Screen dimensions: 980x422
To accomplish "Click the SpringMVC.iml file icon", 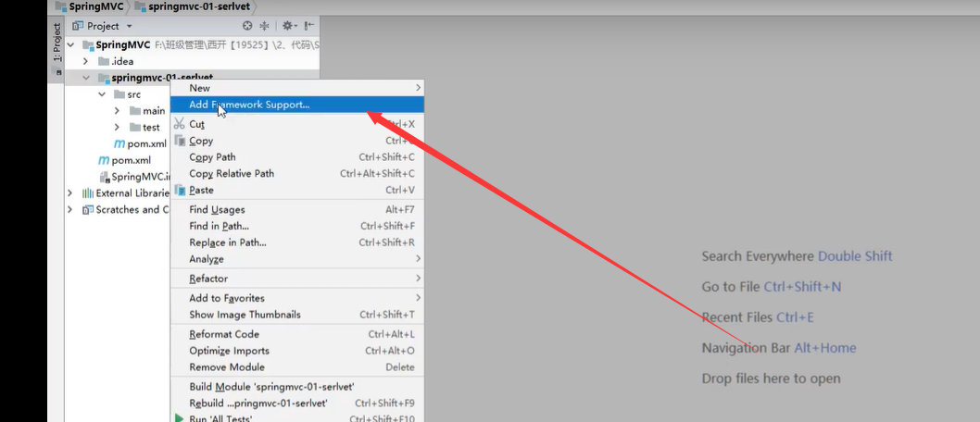I will click(x=105, y=177).
